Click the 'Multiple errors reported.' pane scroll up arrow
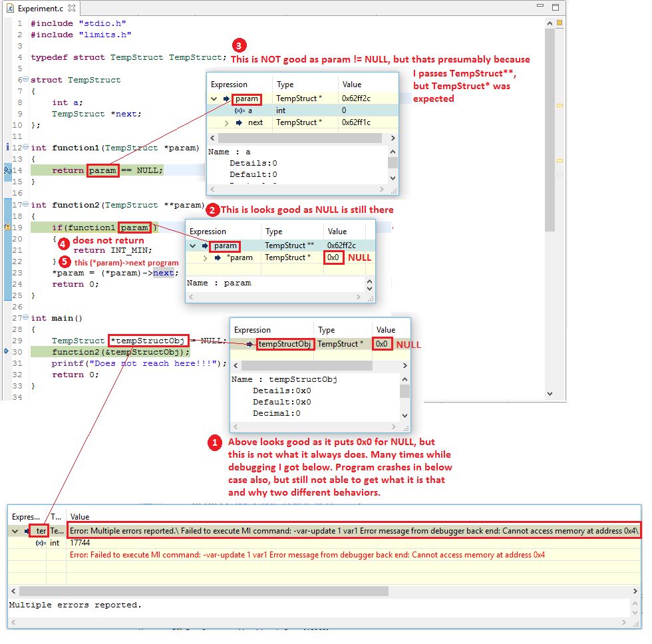This screenshot has width=652, height=644. [x=635, y=603]
